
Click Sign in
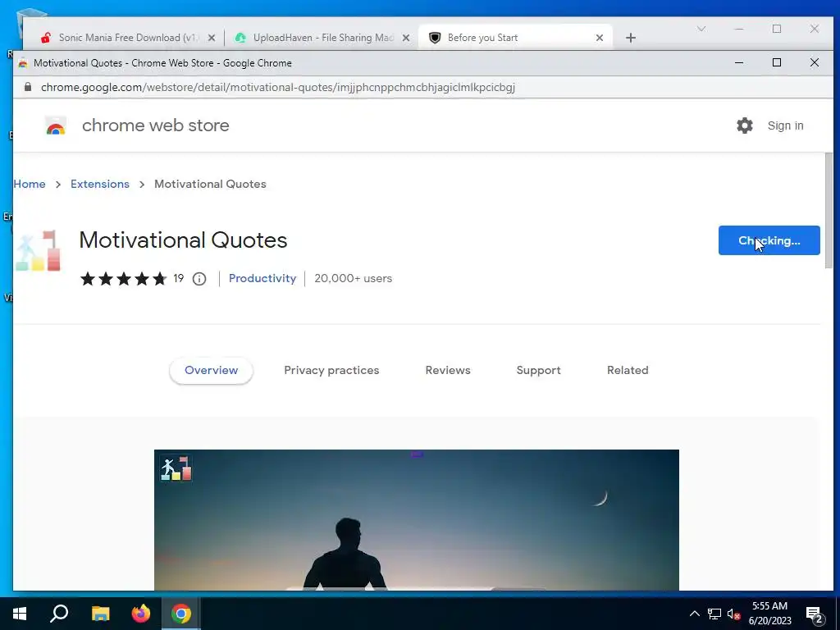pyautogui.click(x=785, y=126)
